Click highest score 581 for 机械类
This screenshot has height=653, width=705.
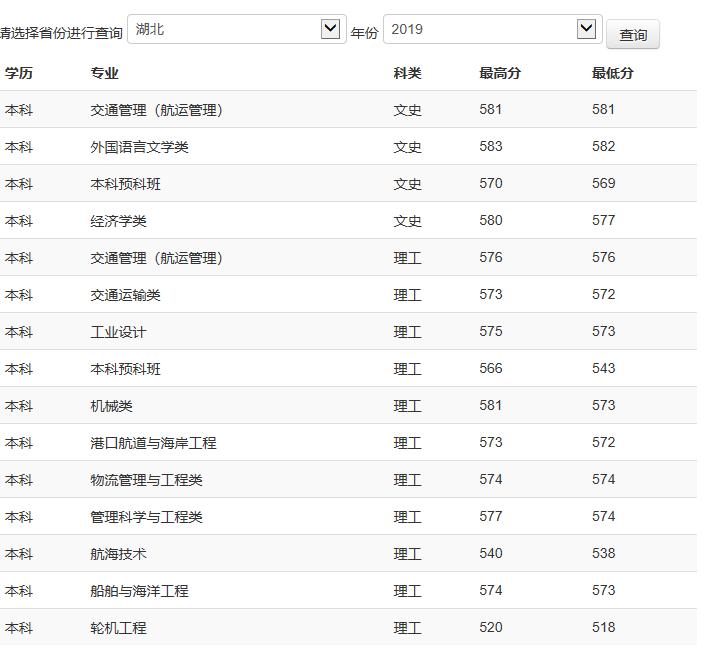coord(491,405)
